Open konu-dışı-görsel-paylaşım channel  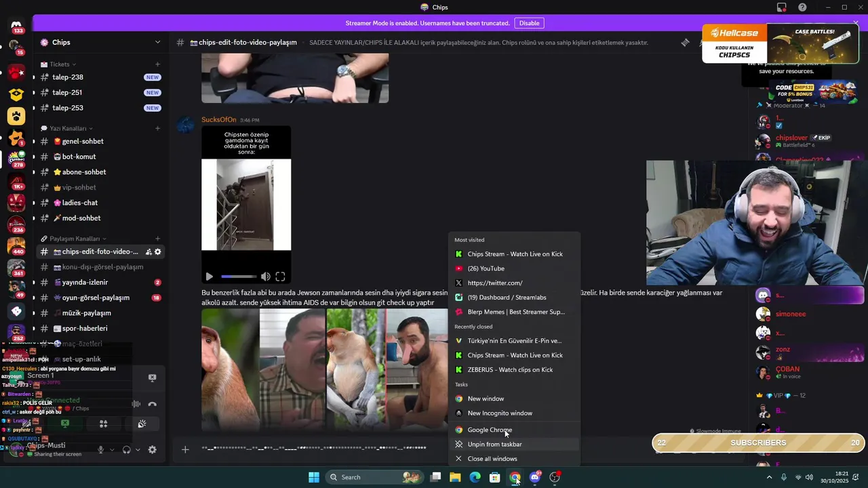point(100,267)
